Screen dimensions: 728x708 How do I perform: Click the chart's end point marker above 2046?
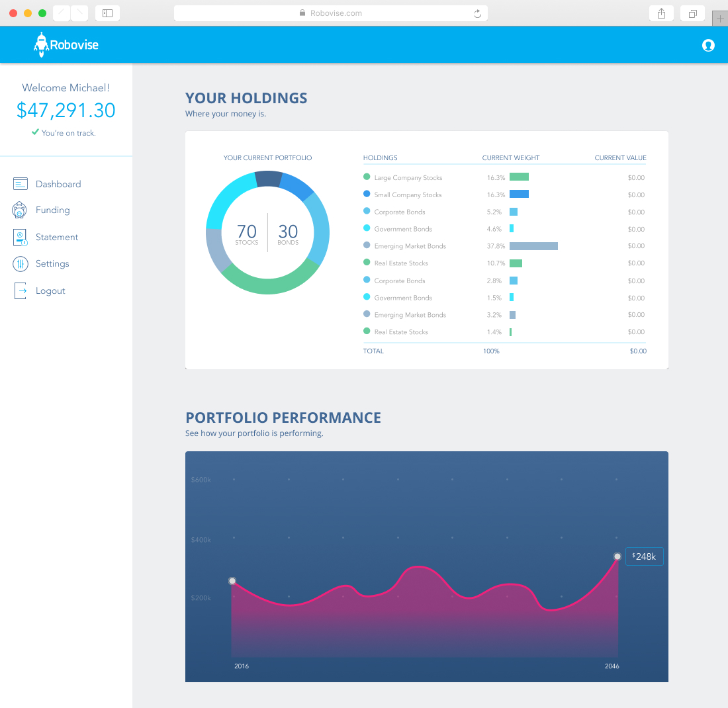(x=617, y=556)
